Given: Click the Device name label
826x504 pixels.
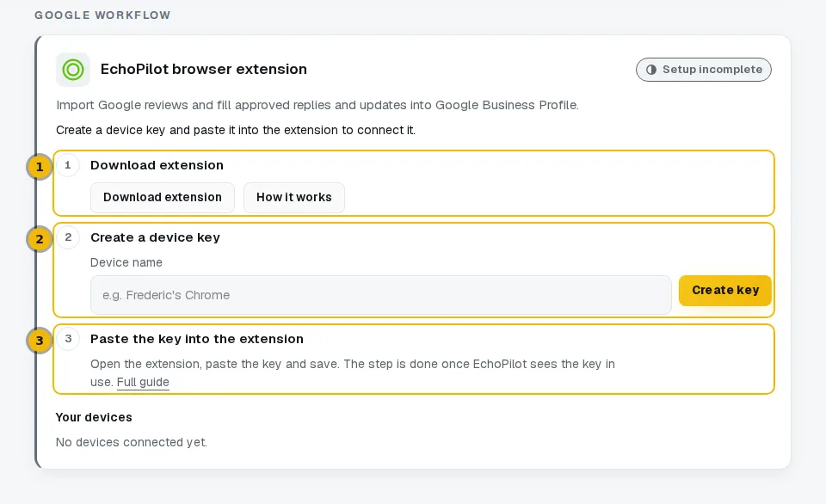Looking at the screenshot, I should click(126, 262).
